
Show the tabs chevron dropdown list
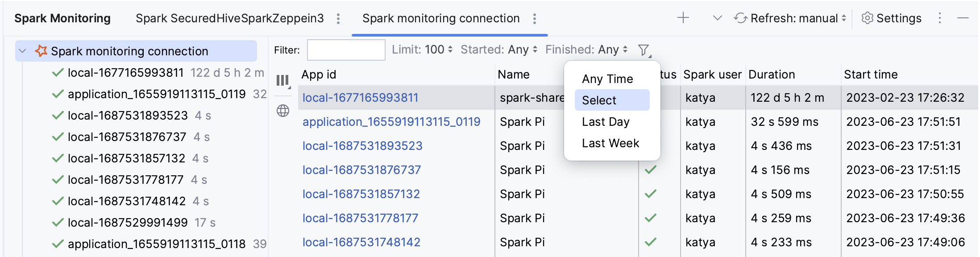point(717,18)
